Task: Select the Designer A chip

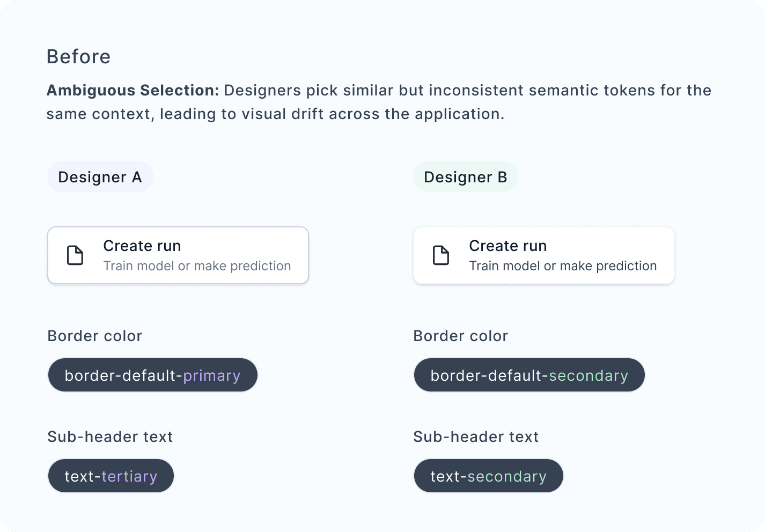Action: [100, 177]
